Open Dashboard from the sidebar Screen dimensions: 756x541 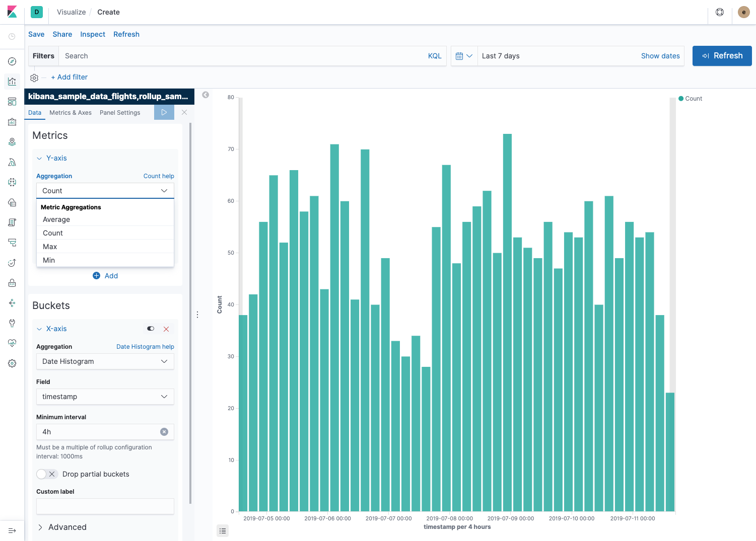[x=12, y=102]
